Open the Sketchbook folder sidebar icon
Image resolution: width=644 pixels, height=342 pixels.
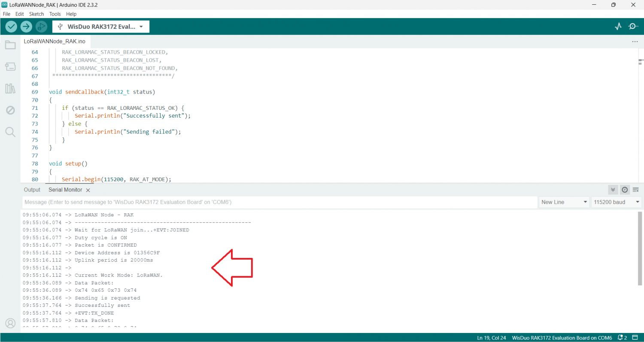point(10,45)
